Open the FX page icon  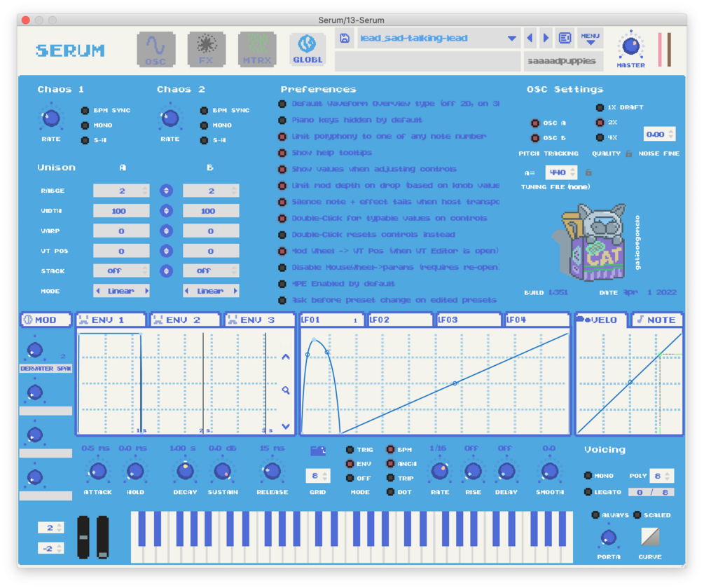(206, 50)
